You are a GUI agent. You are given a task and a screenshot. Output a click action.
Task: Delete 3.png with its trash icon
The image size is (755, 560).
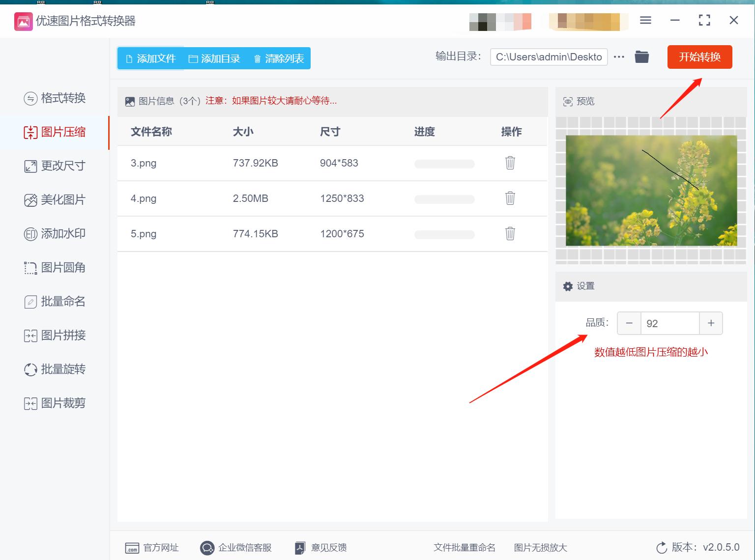pos(510,163)
